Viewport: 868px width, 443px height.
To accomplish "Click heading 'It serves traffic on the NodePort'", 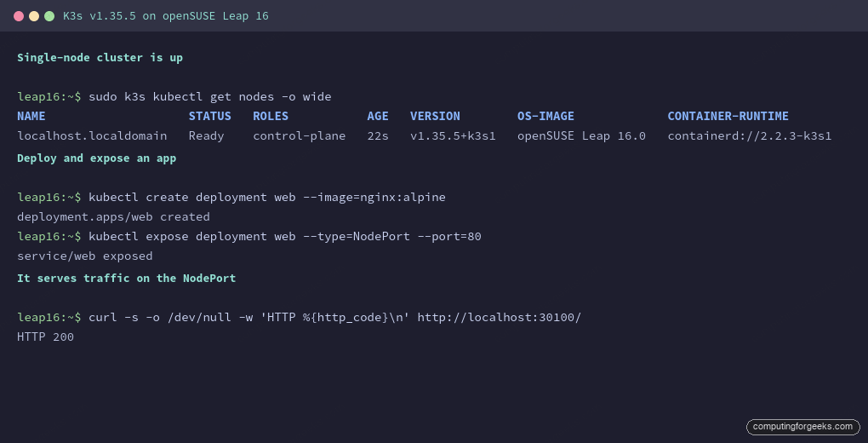I will coord(126,279).
